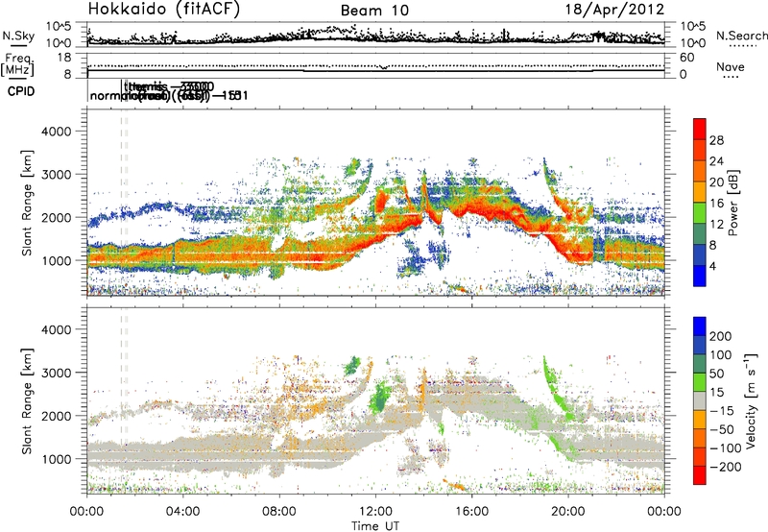Image resolution: width=768 pixels, height=532 pixels.
Task: Click the '16:00' time tick label
Action: pos(471,512)
